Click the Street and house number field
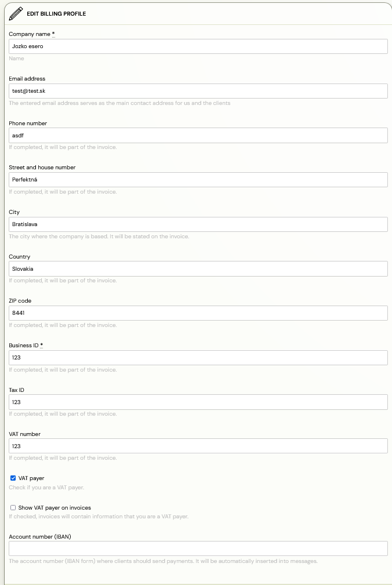The height and width of the screenshot is (585, 392). (198, 180)
